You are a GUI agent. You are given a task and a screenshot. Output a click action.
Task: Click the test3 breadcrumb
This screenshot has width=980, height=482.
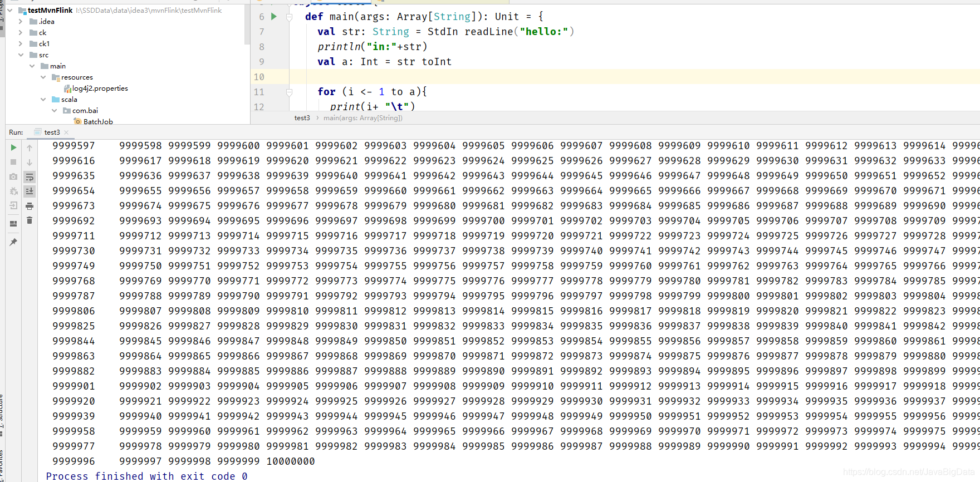(x=302, y=118)
